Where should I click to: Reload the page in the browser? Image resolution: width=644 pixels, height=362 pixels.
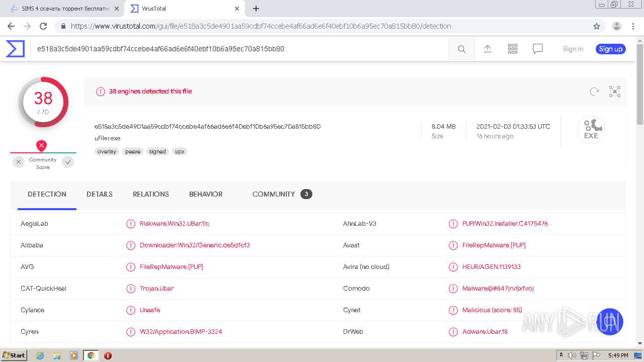43,26
